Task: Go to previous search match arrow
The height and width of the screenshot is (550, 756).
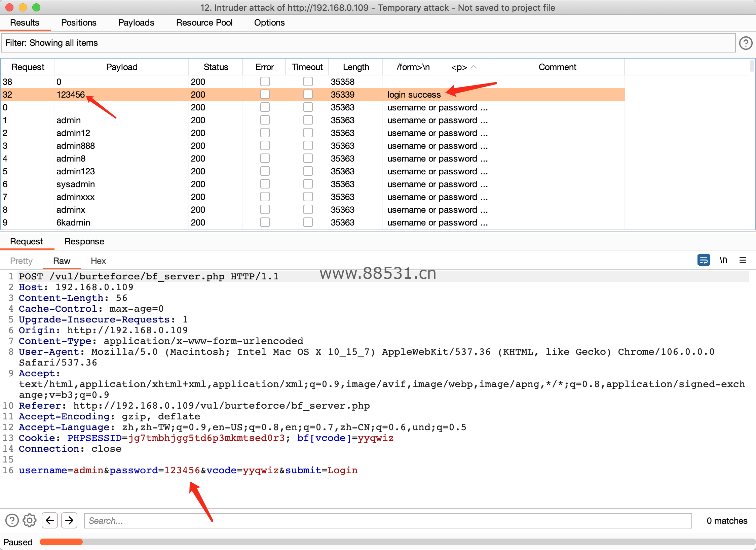Action: pos(50,520)
